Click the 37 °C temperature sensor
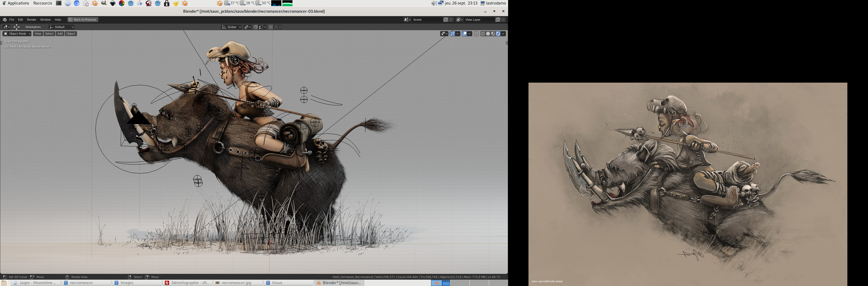 point(232,3)
